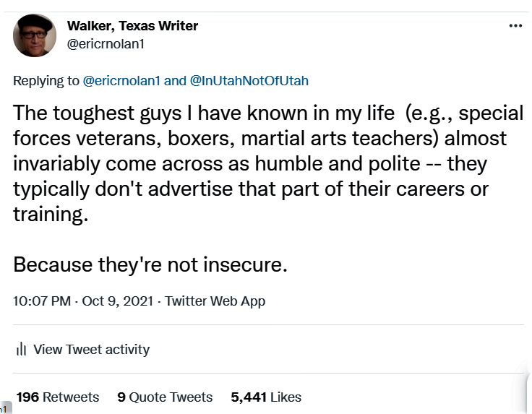The height and width of the screenshot is (414, 532).
Task: Show who gave the 5,441 Likes
Action: 266,397
